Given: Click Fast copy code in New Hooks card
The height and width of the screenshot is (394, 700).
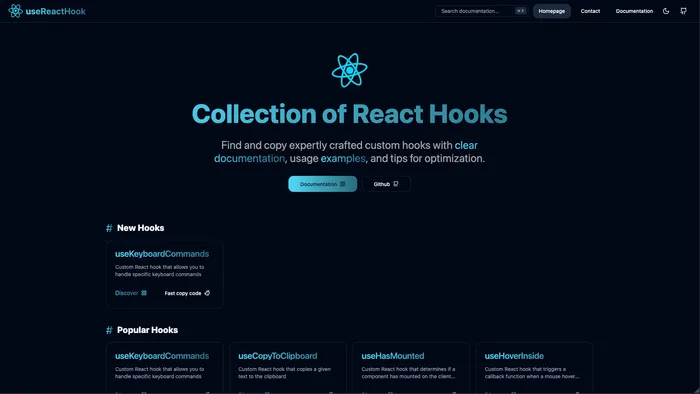Looking at the screenshot, I should [x=187, y=293].
